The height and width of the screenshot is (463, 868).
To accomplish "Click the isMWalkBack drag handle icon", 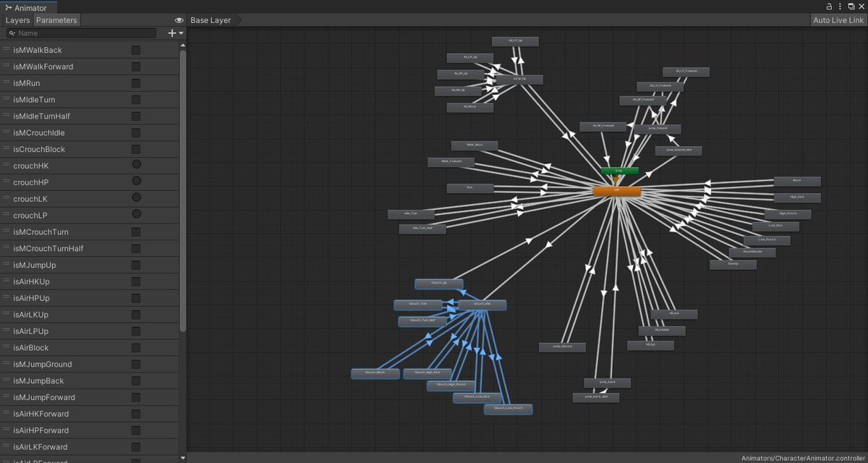I will pos(7,50).
